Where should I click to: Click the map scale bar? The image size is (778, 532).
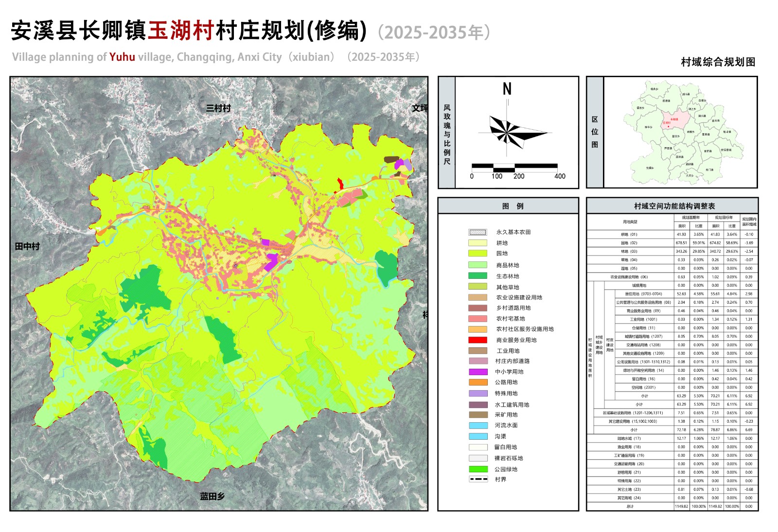(514, 168)
